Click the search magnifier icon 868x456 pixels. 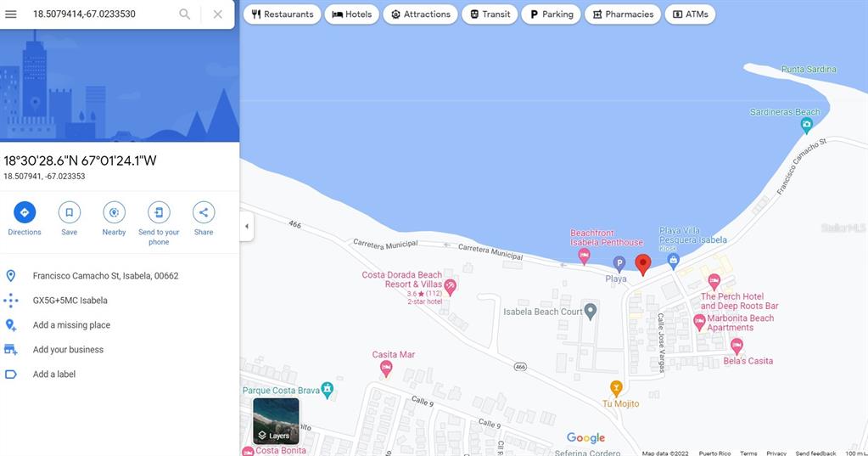point(184,14)
